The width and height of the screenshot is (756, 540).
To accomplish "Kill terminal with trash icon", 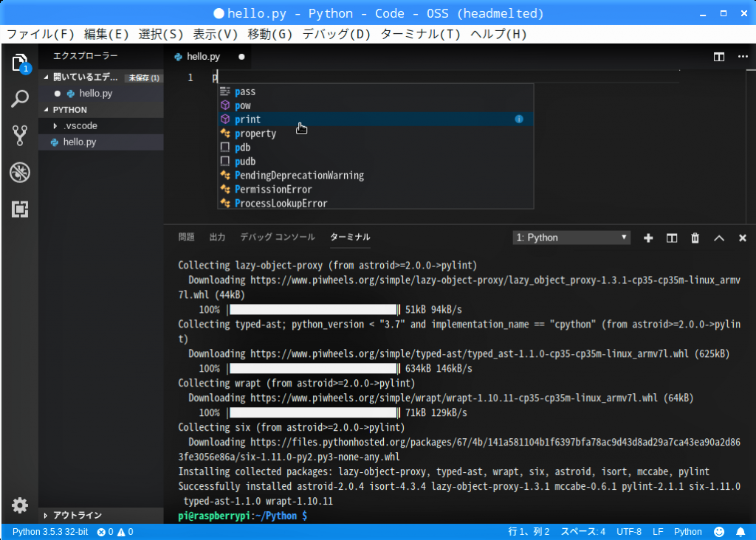I will 695,238.
